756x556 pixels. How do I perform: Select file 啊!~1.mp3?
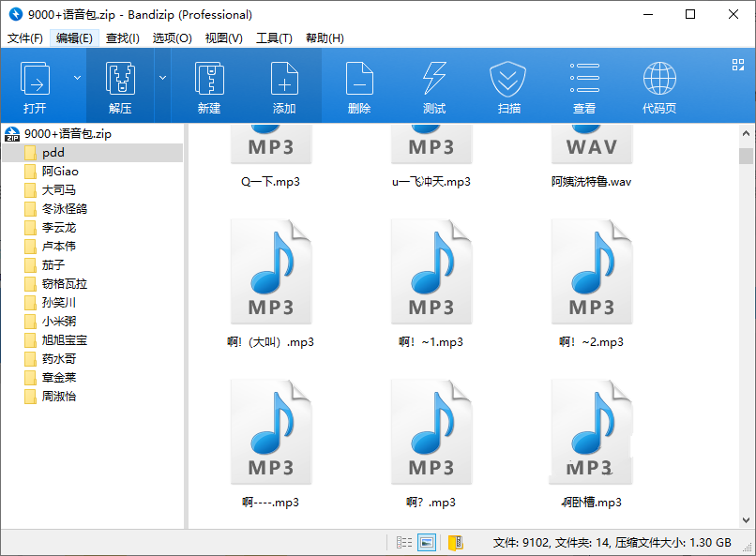click(431, 284)
